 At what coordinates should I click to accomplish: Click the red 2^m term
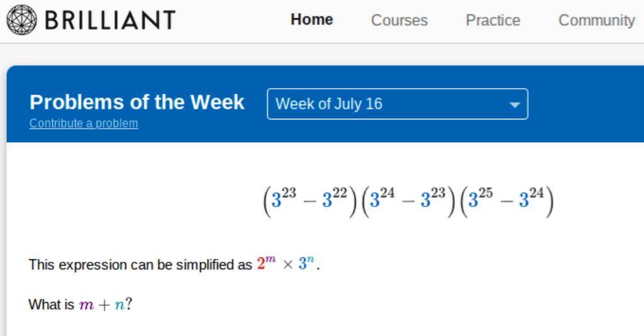click(x=266, y=264)
